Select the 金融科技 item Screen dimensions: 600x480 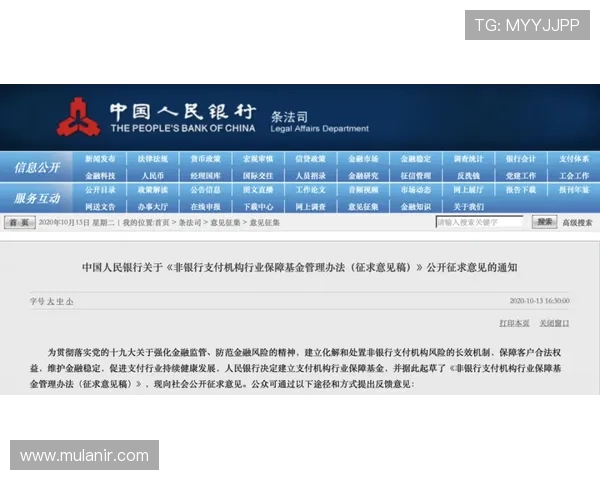pos(100,176)
